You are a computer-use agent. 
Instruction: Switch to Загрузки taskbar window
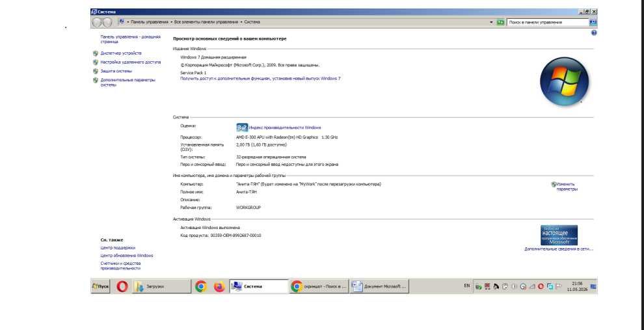pos(162,286)
